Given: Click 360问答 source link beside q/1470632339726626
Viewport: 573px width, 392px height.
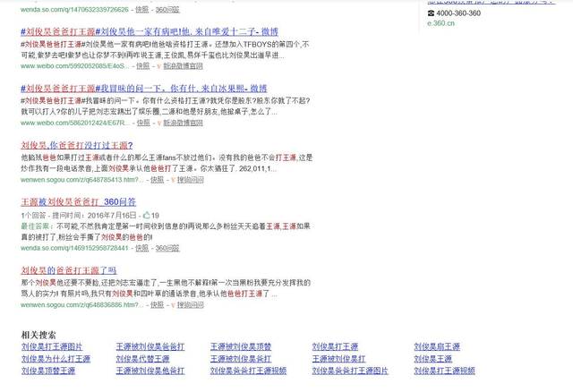Looking at the screenshot, I should point(167,10).
